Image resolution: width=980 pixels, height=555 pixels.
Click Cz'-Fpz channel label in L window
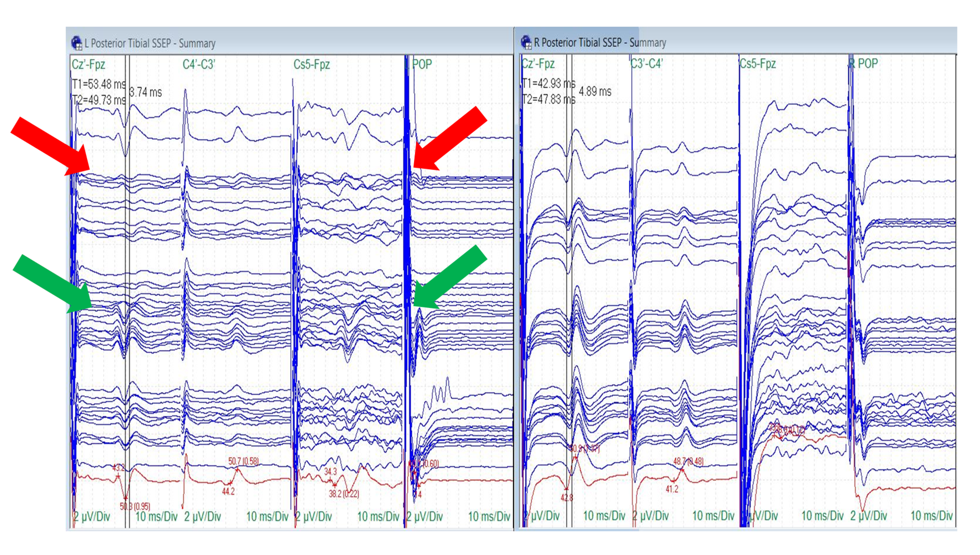[x=88, y=65]
